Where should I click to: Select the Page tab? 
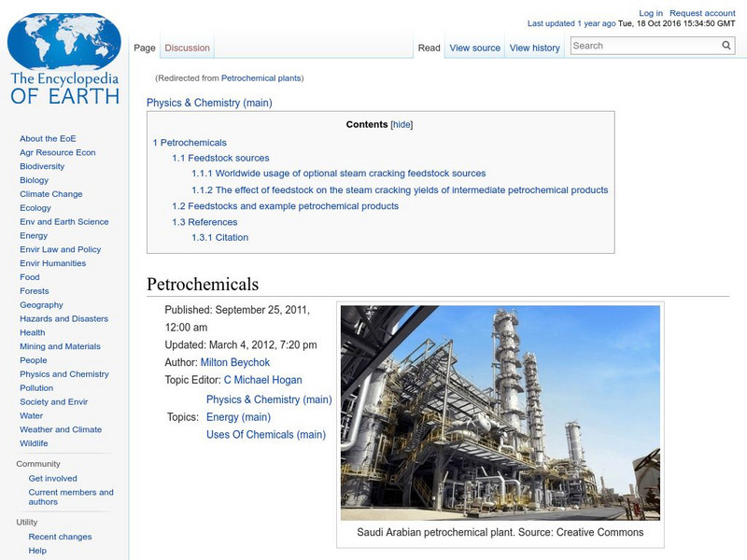tap(145, 47)
